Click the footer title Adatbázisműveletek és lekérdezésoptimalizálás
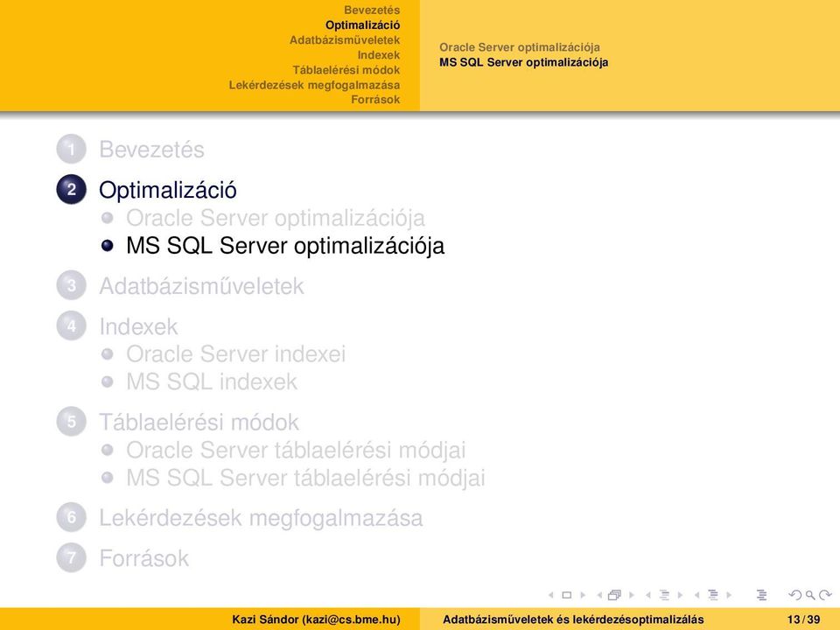Viewport: 840px width, 630px height. click(x=573, y=619)
